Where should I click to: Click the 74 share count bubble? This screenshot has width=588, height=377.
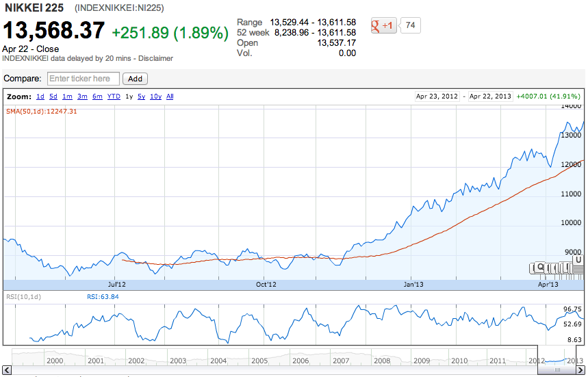[410, 25]
